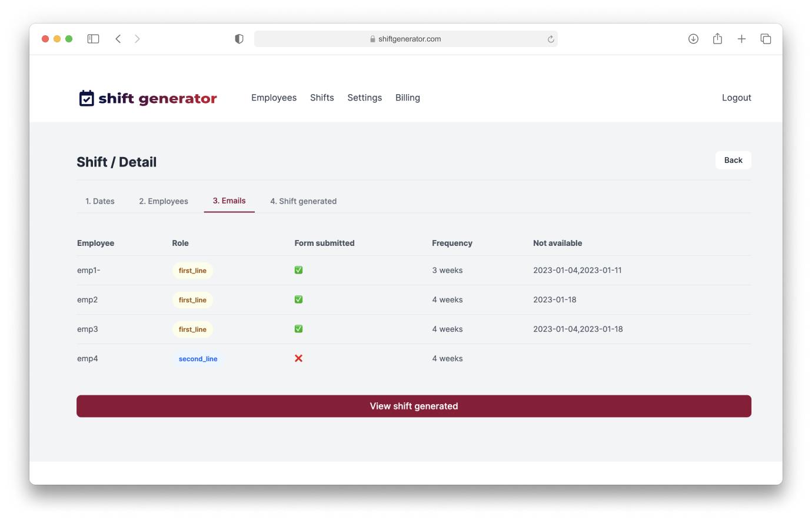Click the Logout link
Viewport: 812px width, 520px height.
[x=736, y=98]
